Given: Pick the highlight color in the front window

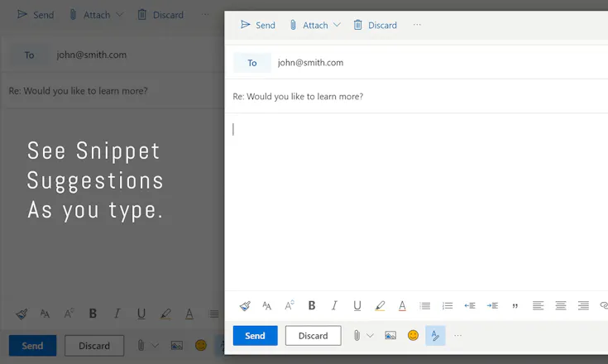Looking at the screenshot, I should 380,306.
